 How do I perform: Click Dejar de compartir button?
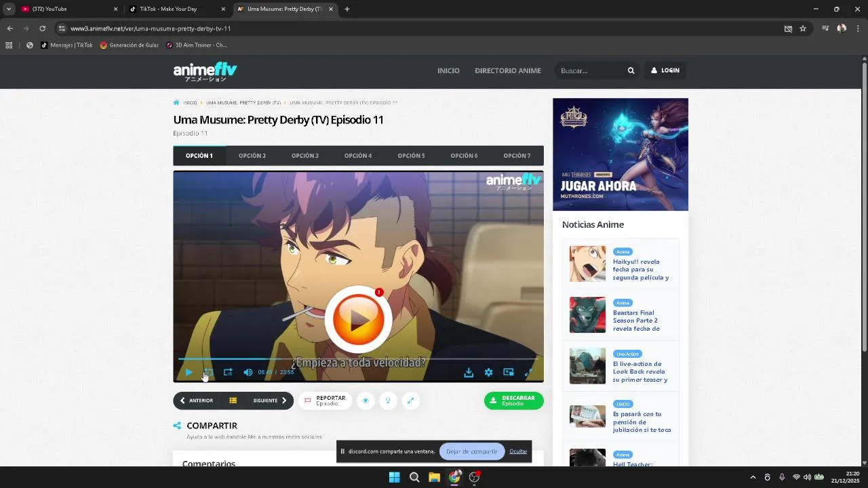(472, 451)
